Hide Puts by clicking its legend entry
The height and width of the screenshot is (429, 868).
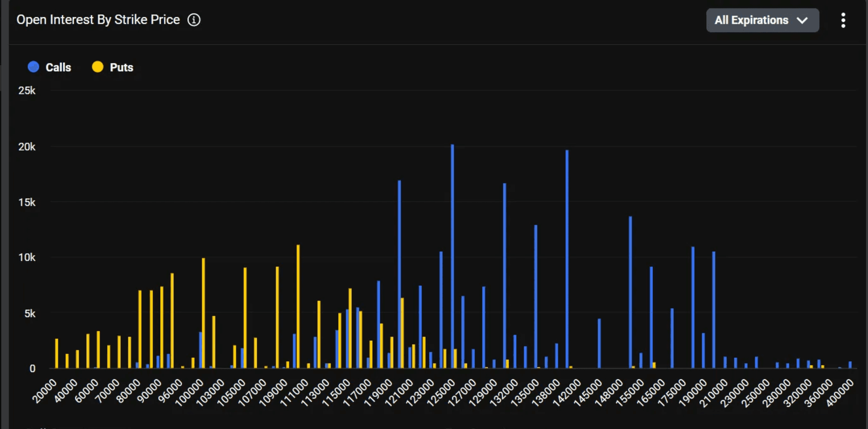(112, 67)
